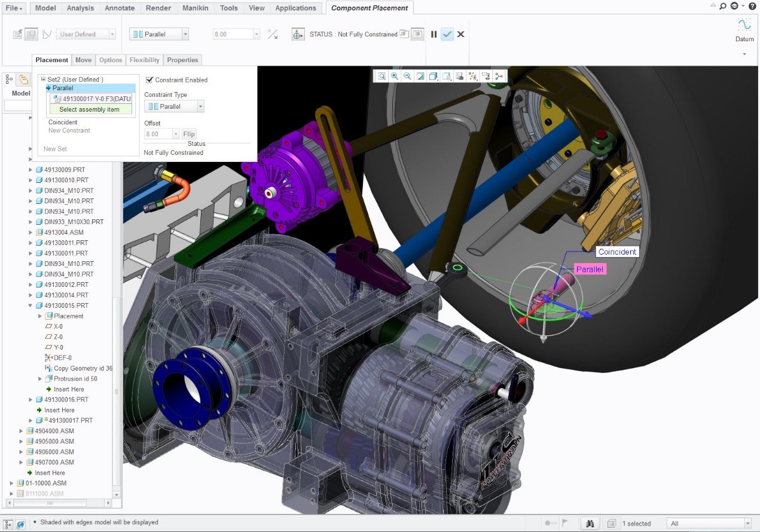Click the Zoom In magnifier icon
Screen dimensions: 760x532
click(x=395, y=76)
